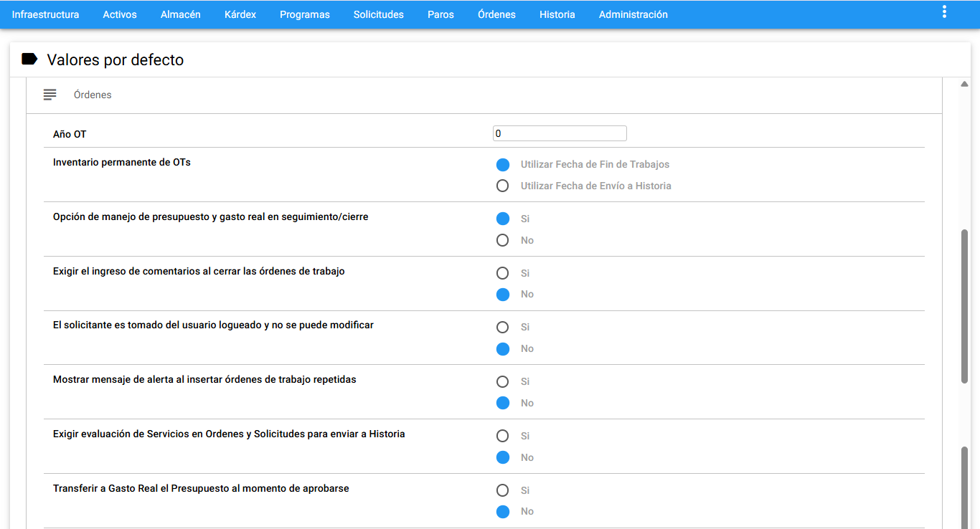Enable Si for alerta de órdenes repetidas
980x529 pixels.
503,382
